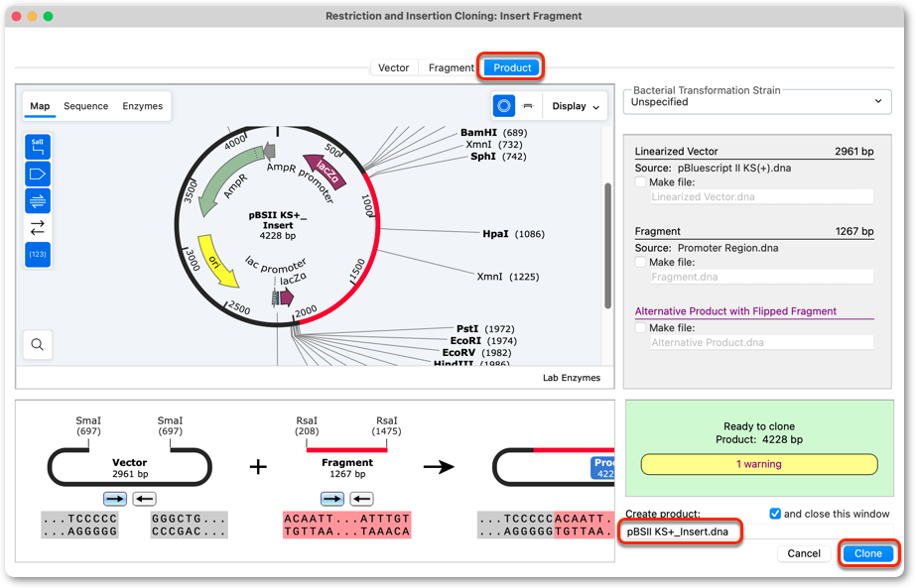Screen dimensions: 915x588
Task: Click lac promoter label on map
Action: pos(276,264)
